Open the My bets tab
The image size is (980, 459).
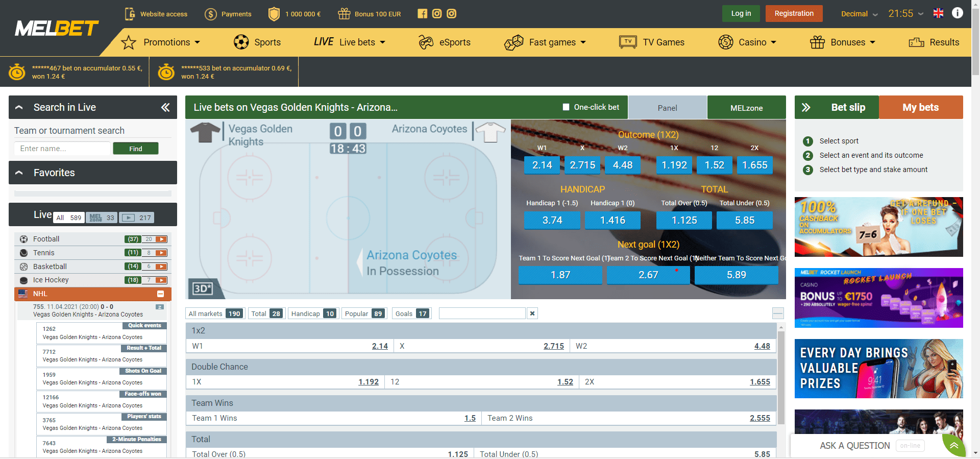pyautogui.click(x=921, y=107)
